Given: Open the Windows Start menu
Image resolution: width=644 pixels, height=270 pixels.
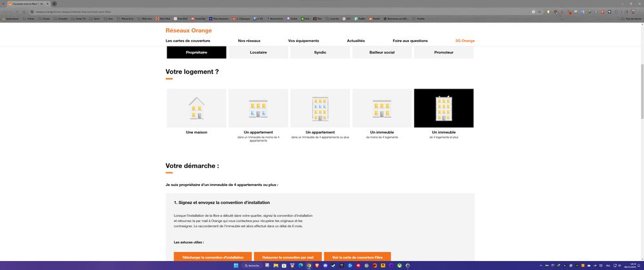Looking at the screenshot, I should click(x=236, y=266).
